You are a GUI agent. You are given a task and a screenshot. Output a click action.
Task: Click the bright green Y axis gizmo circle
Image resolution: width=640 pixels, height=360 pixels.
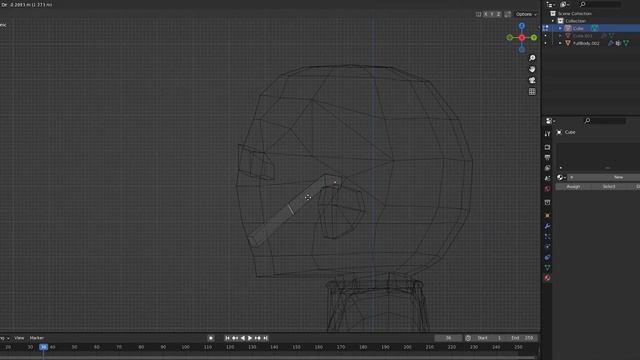point(534,38)
